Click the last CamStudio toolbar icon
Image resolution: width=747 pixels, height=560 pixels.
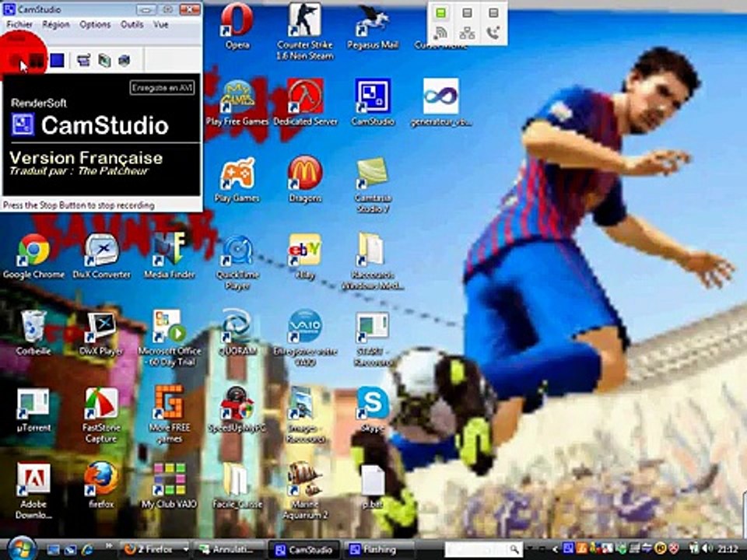click(124, 61)
